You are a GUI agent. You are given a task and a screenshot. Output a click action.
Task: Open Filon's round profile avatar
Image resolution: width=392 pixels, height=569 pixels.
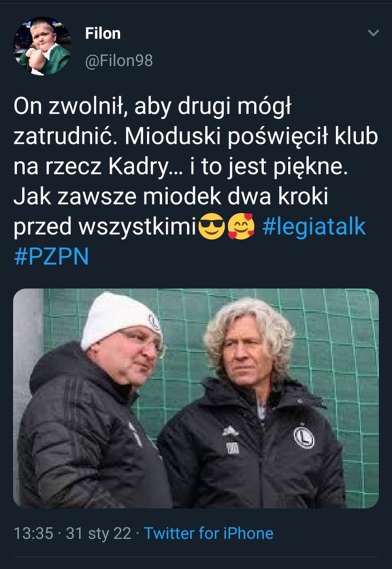pyautogui.click(x=42, y=46)
